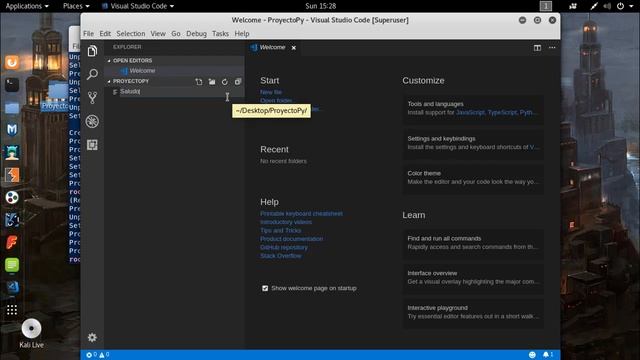Open the File menu

[x=88, y=33]
